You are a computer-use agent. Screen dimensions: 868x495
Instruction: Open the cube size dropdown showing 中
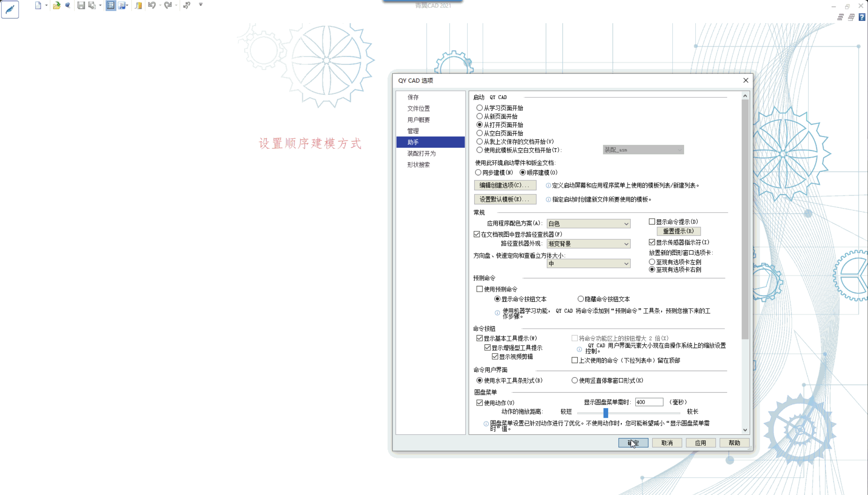pyautogui.click(x=588, y=264)
